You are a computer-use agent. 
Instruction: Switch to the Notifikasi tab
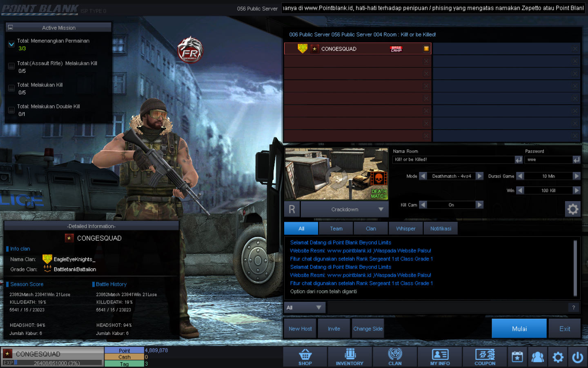(x=441, y=228)
